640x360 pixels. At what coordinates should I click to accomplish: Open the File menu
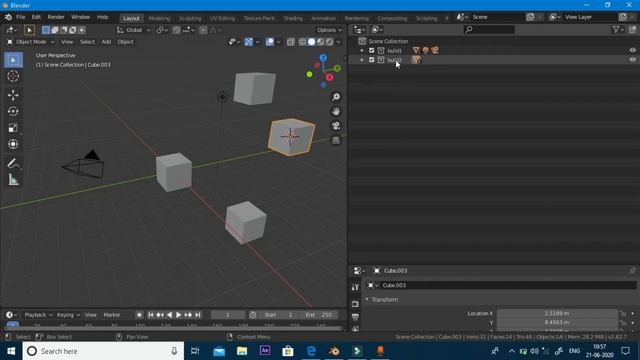(20, 17)
